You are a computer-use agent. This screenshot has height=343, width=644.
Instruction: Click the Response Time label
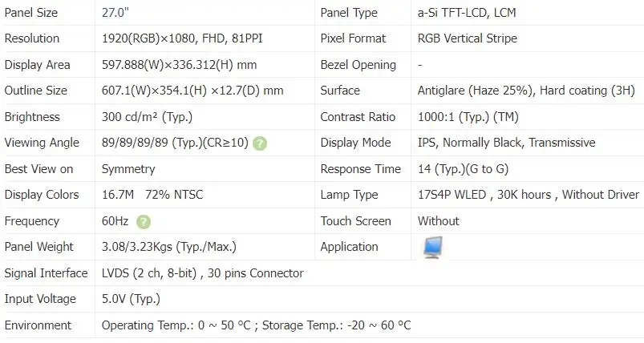click(360, 169)
